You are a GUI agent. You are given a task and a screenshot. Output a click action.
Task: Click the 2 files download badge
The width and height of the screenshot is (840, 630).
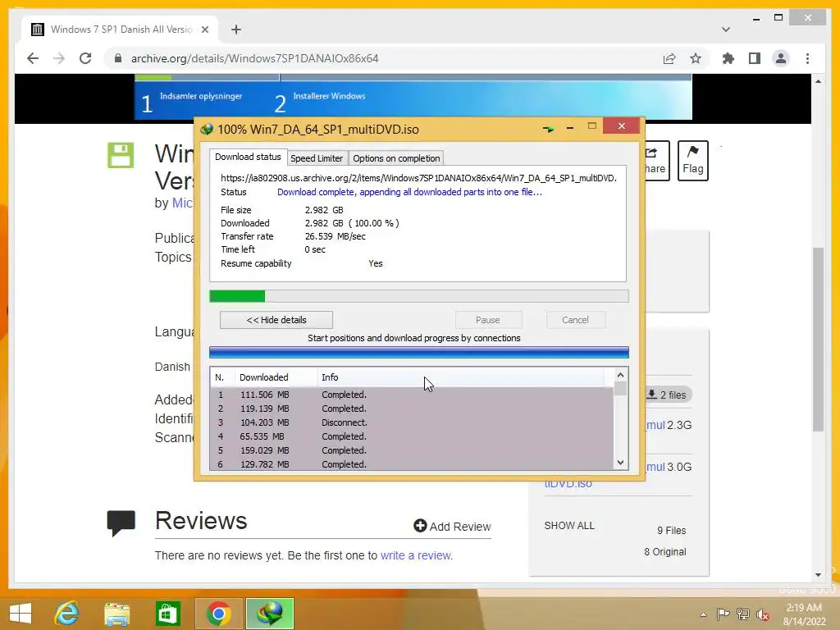pyautogui.click(x=668, y=395)
